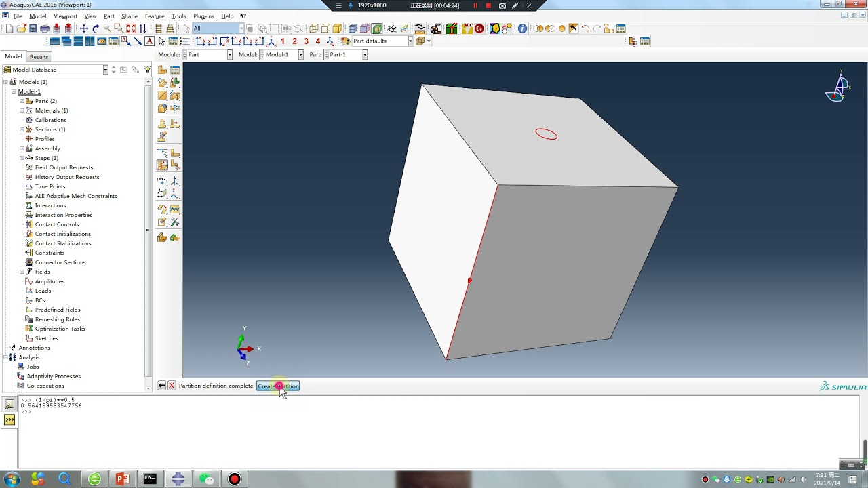Click the Geometry Edit tools wrench icon
Image resolution: width=868 pixels, height=488 pixels.
(x=175, y=222)
